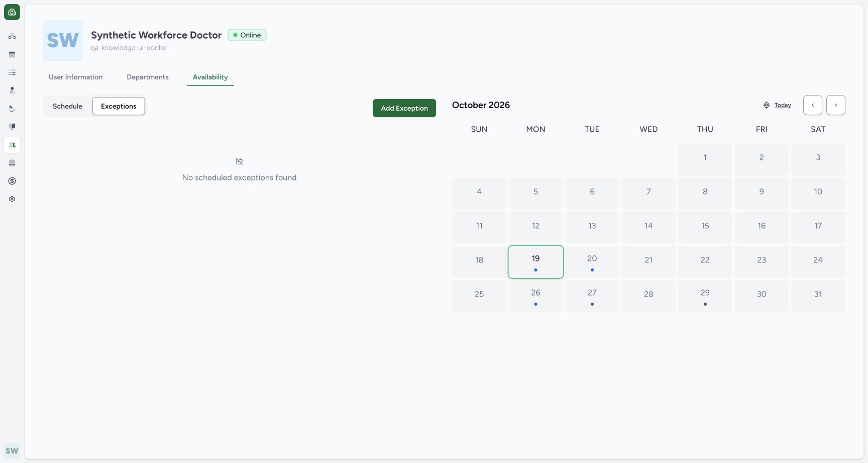This screenshot has width=868, height=463.
Task: Switch to User Information tab
Action: coord(76,77)
